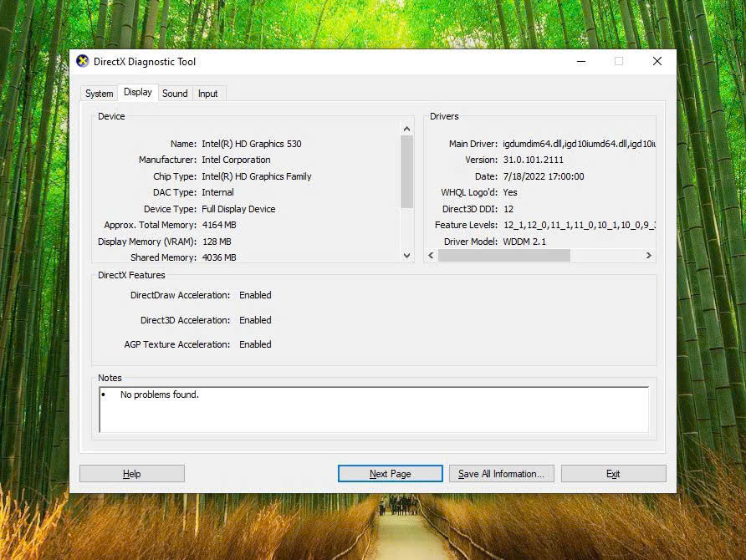Click Save All Information button
Screen dimensions: 746x560
click(x=501, y=474)
